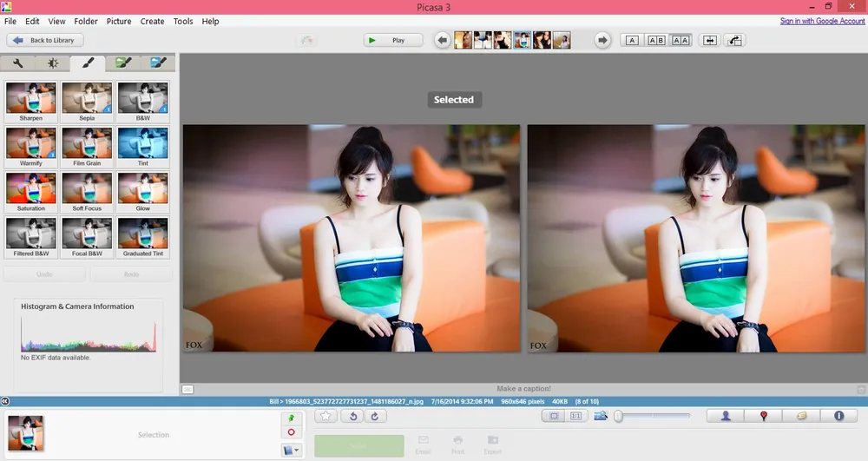Open the File menu

click(10, 21)
